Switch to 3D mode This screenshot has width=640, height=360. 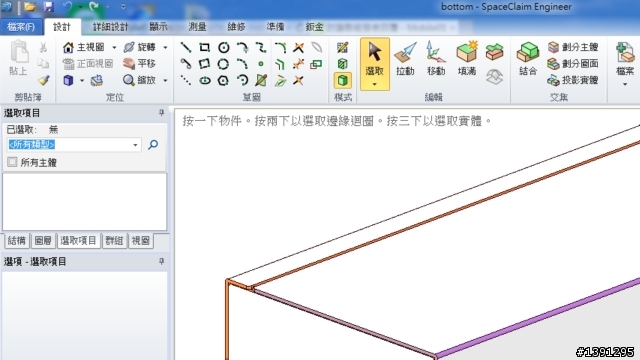point(342,80)
